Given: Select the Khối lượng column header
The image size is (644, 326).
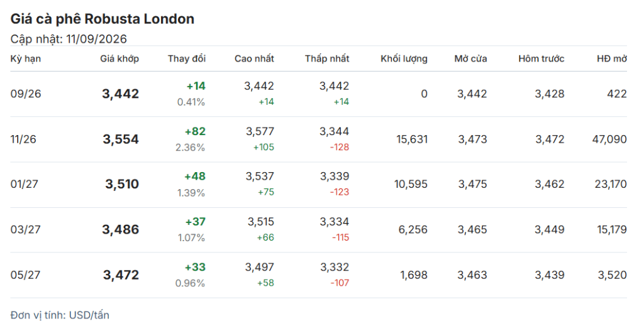Looking at the screenshot, I should coord(404,58).
